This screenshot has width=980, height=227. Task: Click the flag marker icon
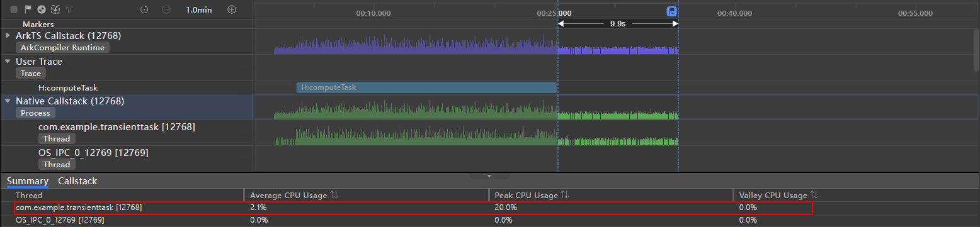coord(28,9)
